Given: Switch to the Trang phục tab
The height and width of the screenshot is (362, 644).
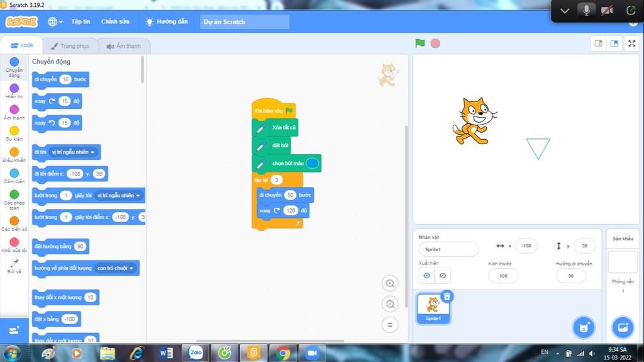Looking at the screenshot, I should [70, 46].
